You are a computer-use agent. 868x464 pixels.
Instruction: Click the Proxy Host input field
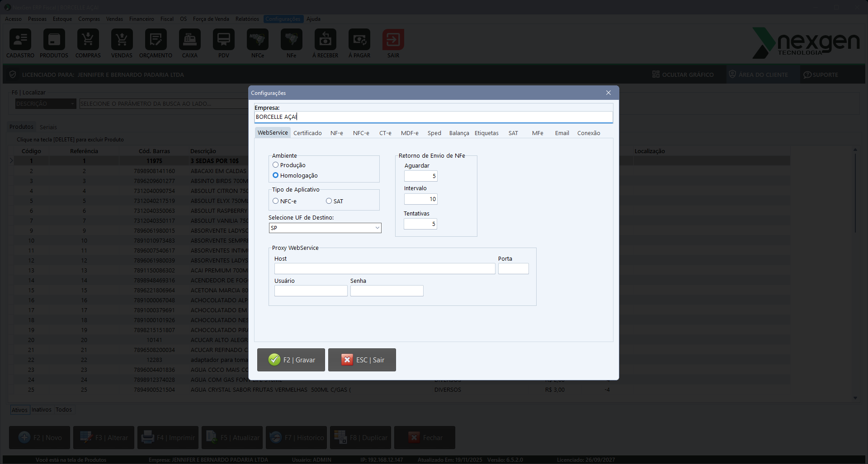pos(384,269)
